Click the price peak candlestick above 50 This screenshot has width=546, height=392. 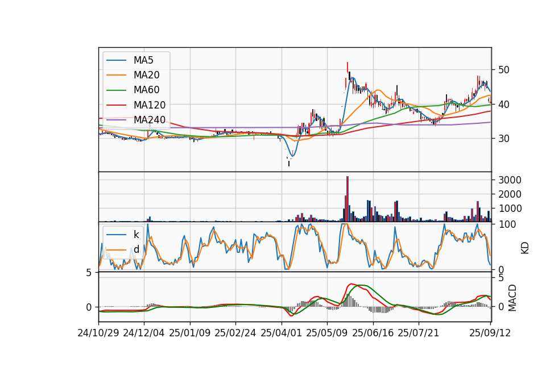pos(347,68)
